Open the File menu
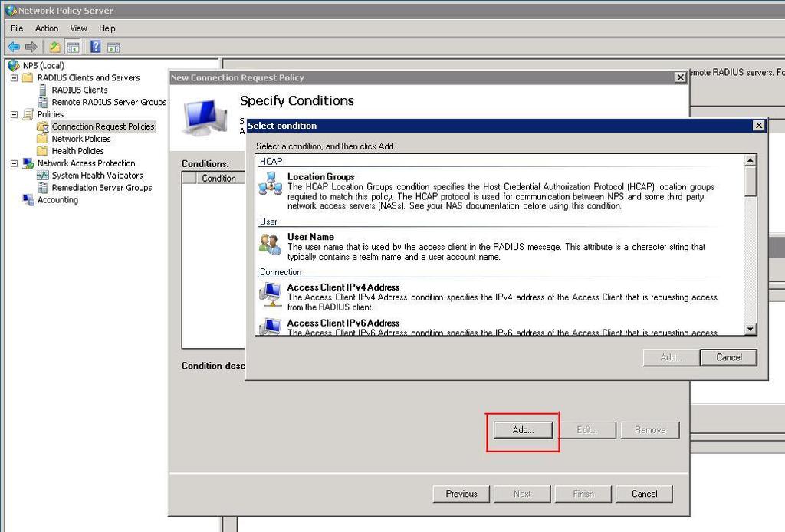Image resolution: width=785 pixels, height=532 pixels. (17, 28)
